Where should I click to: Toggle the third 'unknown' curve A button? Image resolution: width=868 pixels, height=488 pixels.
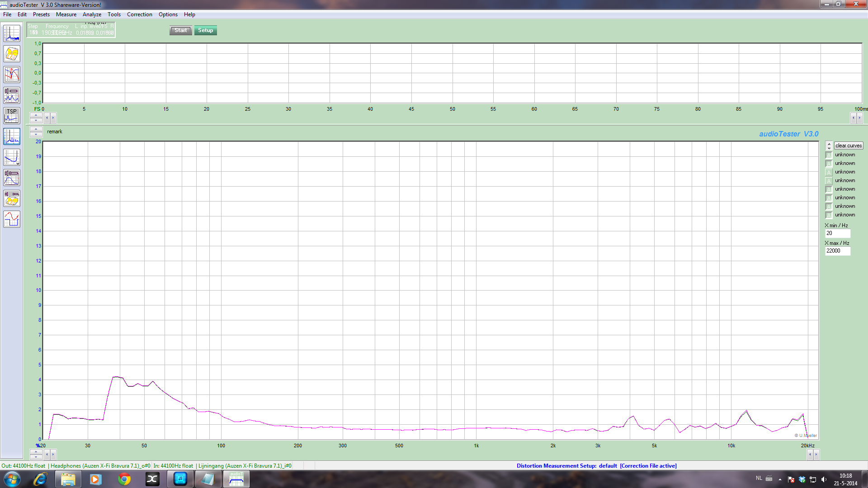point(829,172)
